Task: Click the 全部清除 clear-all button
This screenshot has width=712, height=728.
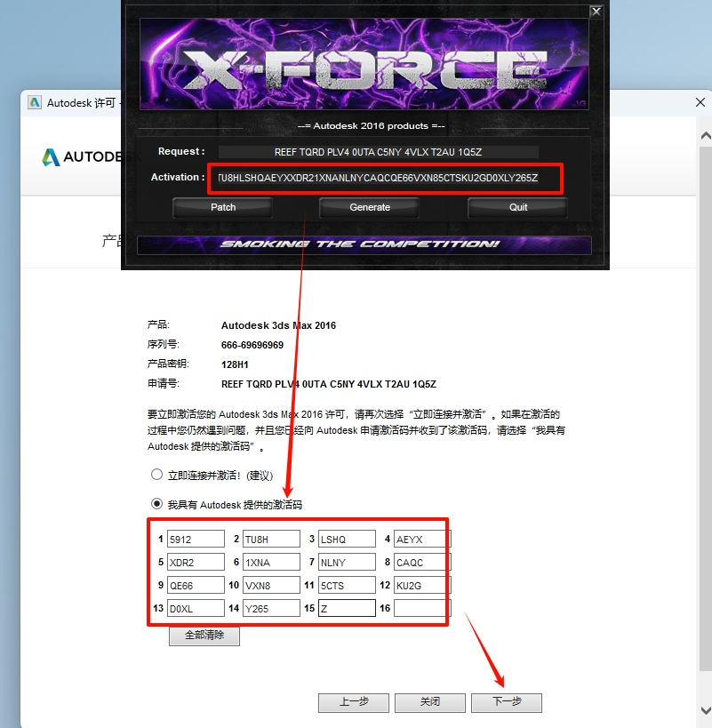Action: point(204,636)
